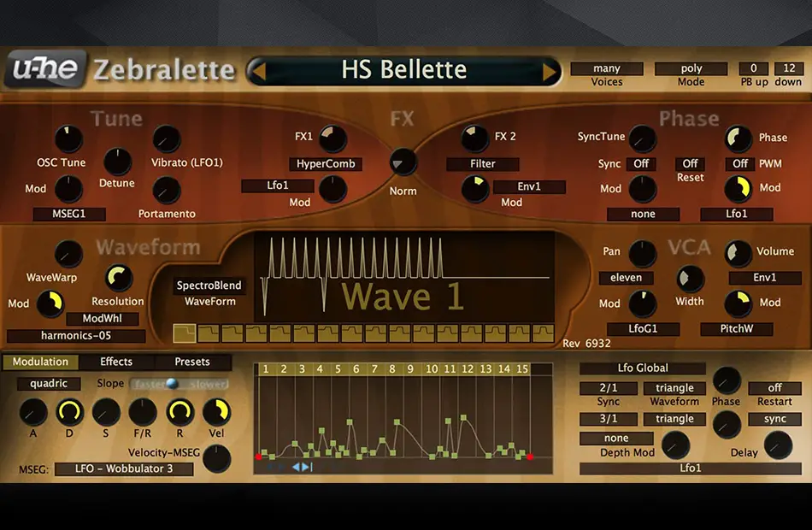The image size is (812, 530).
Task: Click the Env1 FX 2 mod source button
Action: point(529,187)
